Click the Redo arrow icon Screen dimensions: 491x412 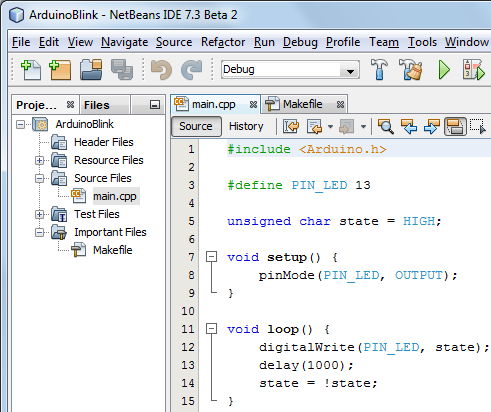point(191,70)
